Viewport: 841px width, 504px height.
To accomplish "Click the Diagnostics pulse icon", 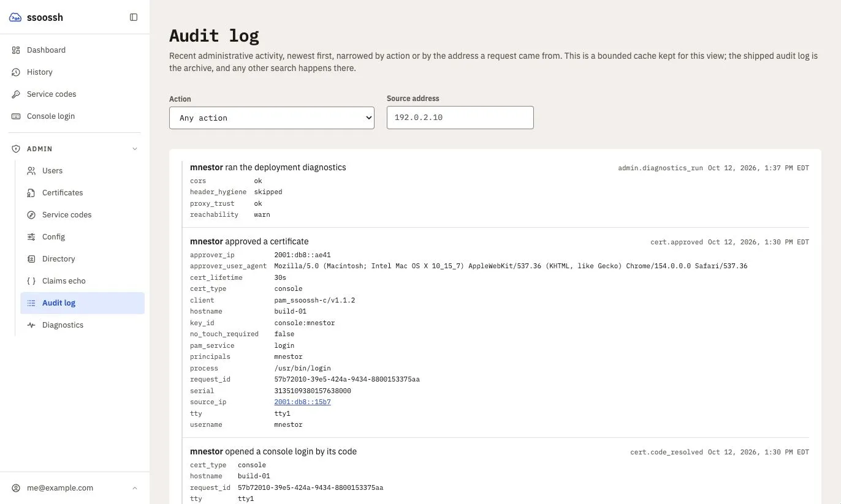I will (x=31, y=325).
